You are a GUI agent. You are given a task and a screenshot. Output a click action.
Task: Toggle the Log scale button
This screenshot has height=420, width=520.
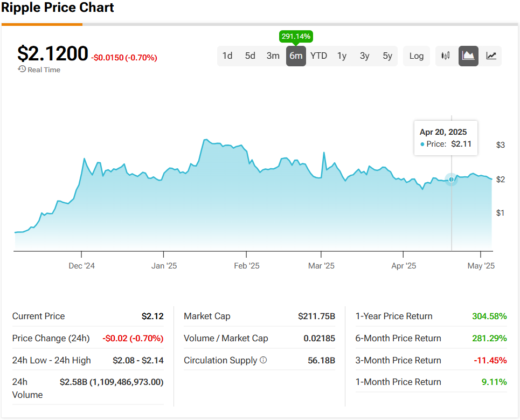416,56
